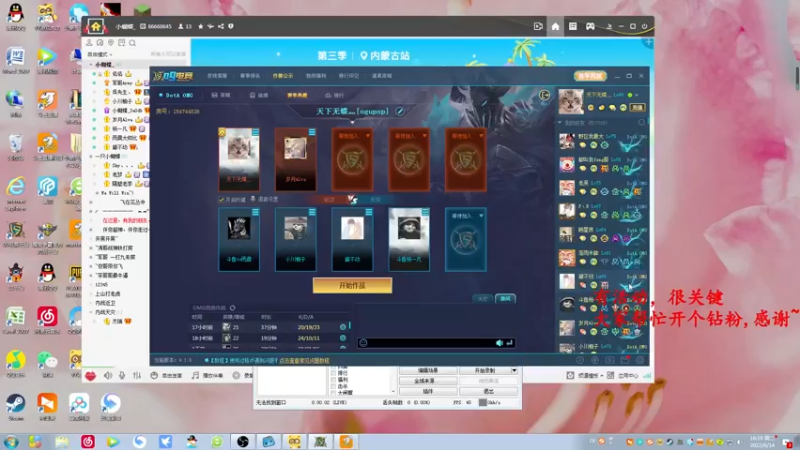
Task: Open the contacts person icon in YY sidebar
Action: (89, 43)
